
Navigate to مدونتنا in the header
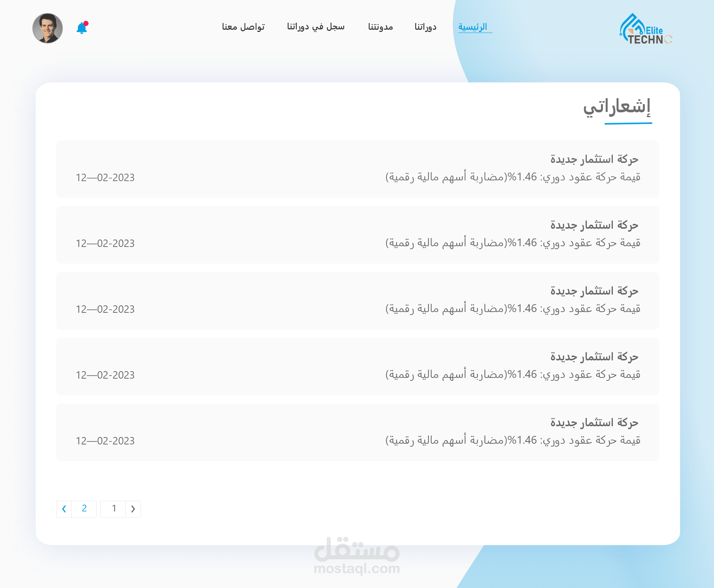pyautogui.click(x=380, y=27)
